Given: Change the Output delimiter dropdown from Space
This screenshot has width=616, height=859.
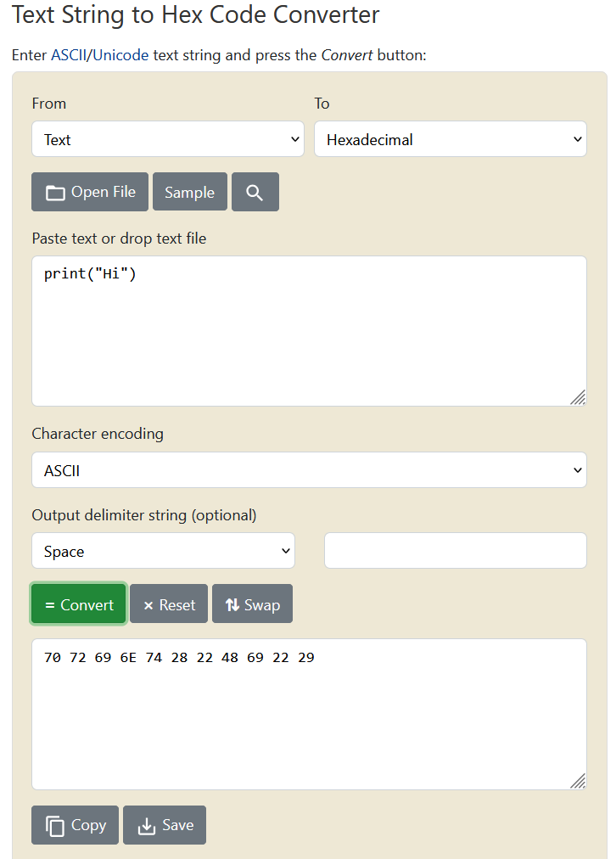Looking at the screenshot, I should [x=163, y=550].
